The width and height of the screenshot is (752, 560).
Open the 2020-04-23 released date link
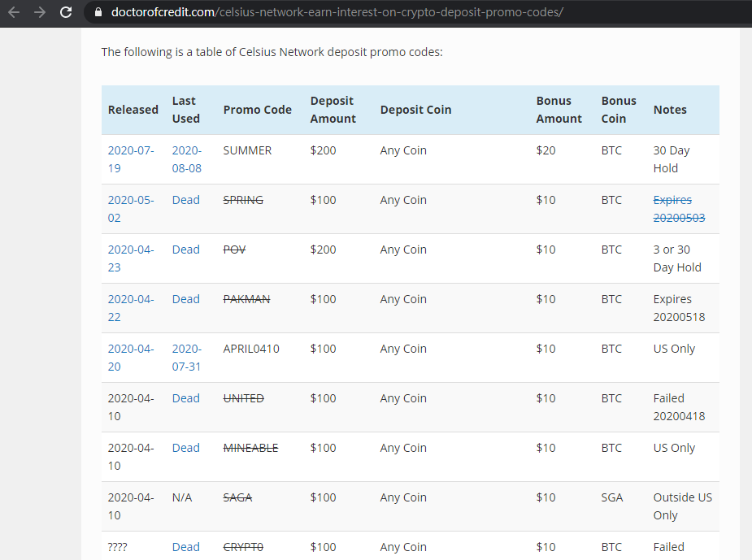[x=131, y=258]
